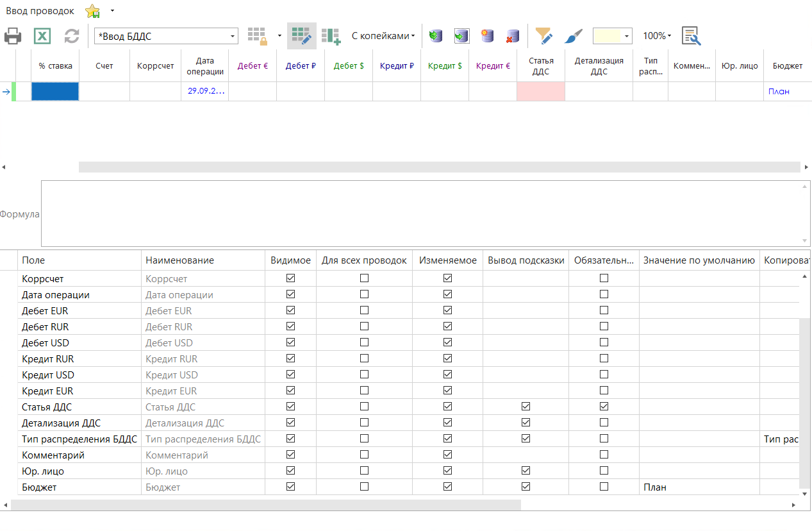The height and width of the screenshot is (531, 812).
Task: Click the printer icon in the toolbar
Action: pyautogui.click(x=13, y=36)
